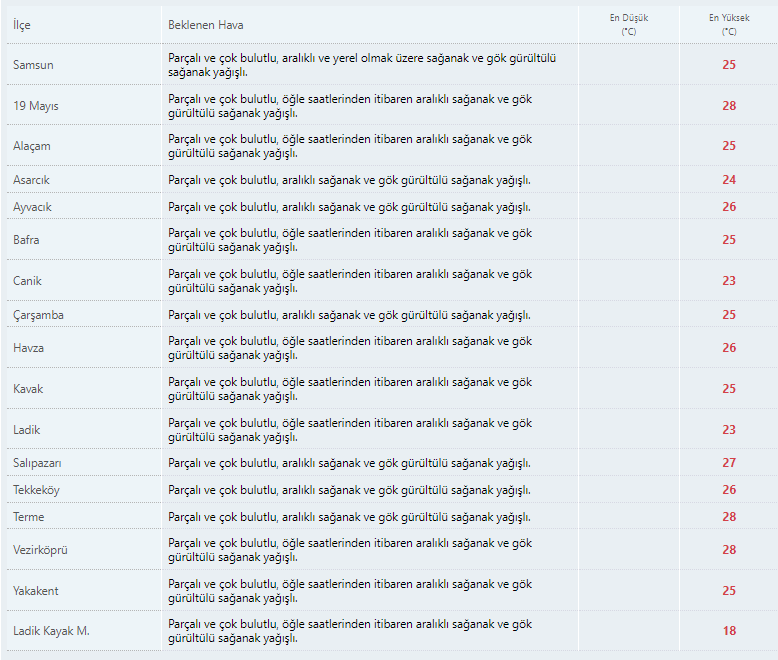This screenshot has width=778, height=660.
Task: Select the Terme district name
Action: point(28,517)
